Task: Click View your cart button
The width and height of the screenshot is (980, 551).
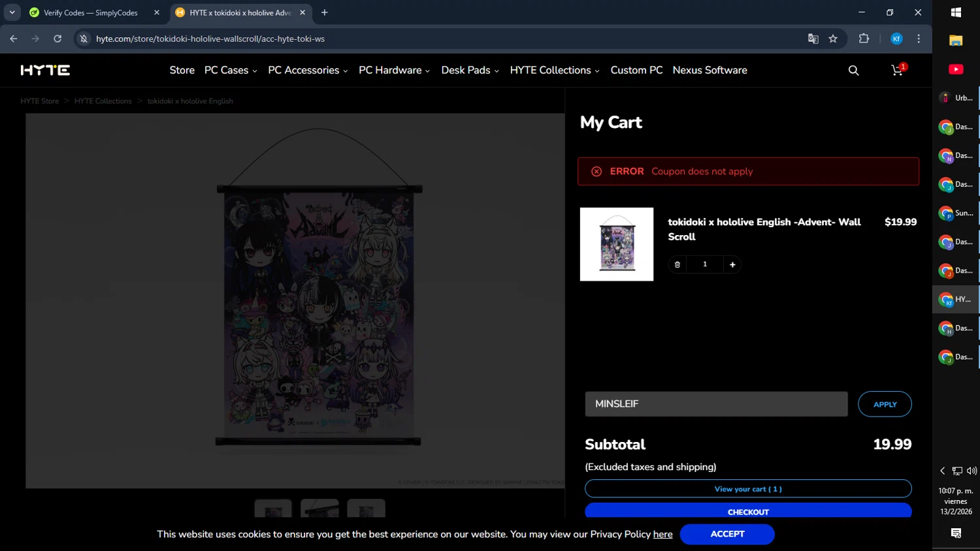Action: [748, 489]
